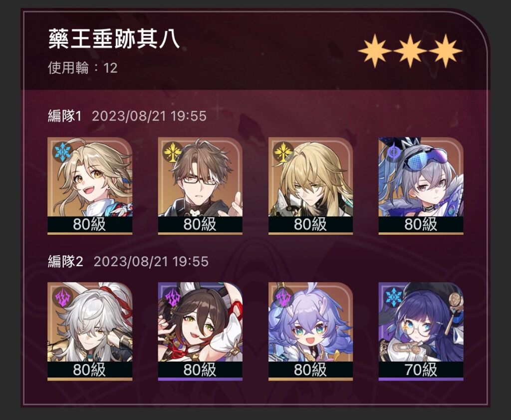Click the Ice element icon on Pela's card
The image size is (511, 420).
(393, 297)
